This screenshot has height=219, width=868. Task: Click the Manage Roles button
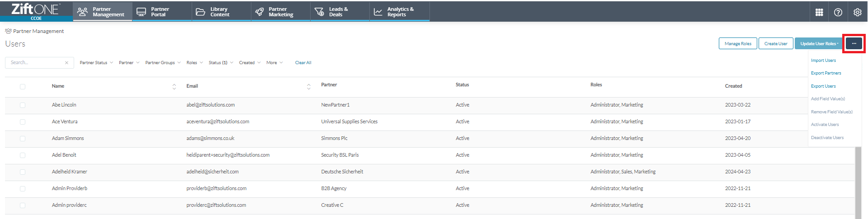738,44
